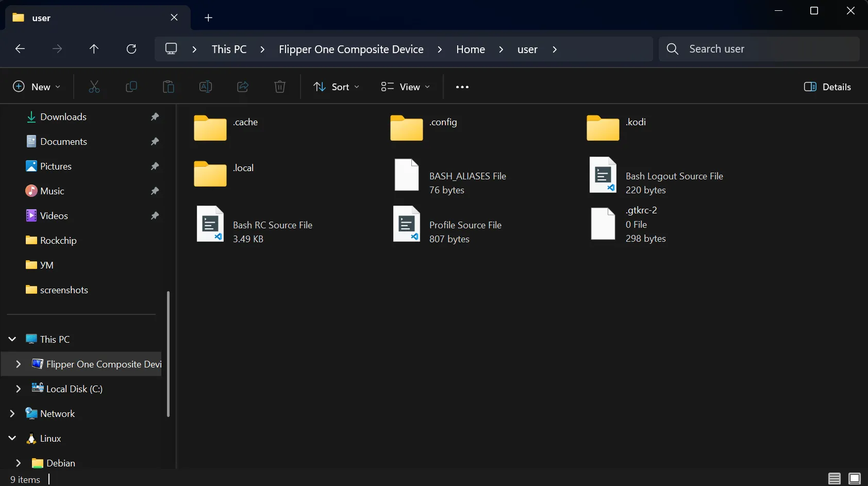This screenshot has height=486, width=868.
Task: Open Documents in the sidebar
Action: point(63,142)
